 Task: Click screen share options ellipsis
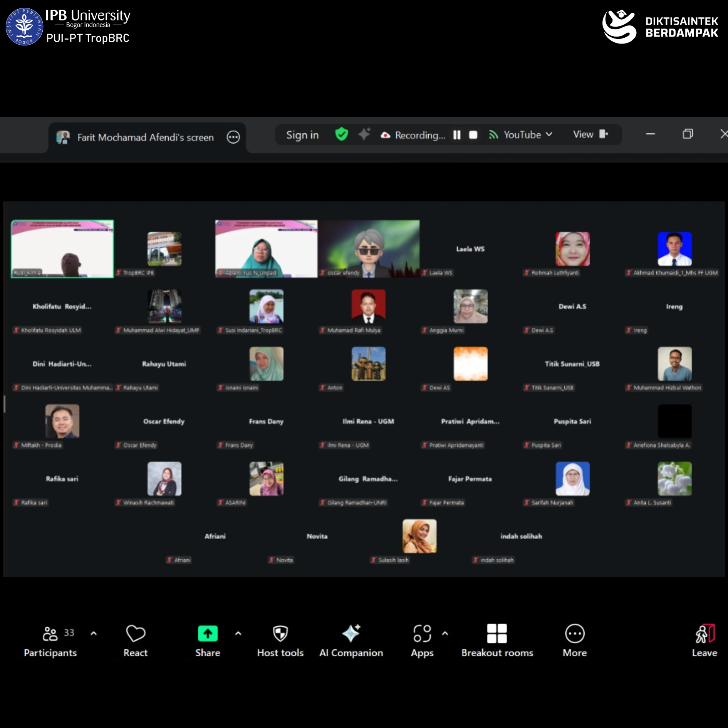coord(233,137)
